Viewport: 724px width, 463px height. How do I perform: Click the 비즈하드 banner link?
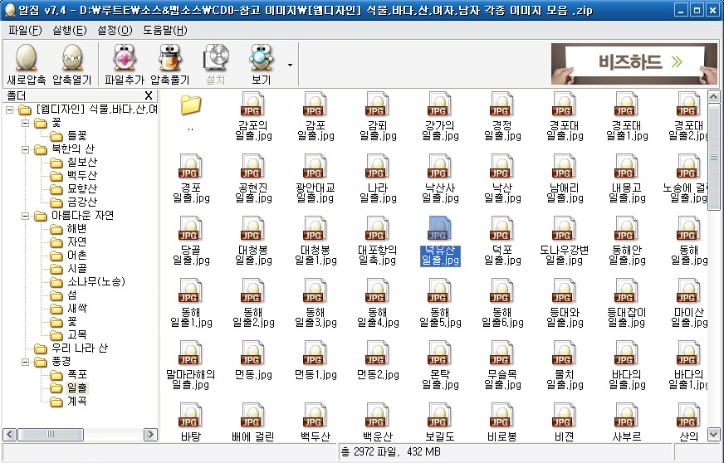[633, 63]
